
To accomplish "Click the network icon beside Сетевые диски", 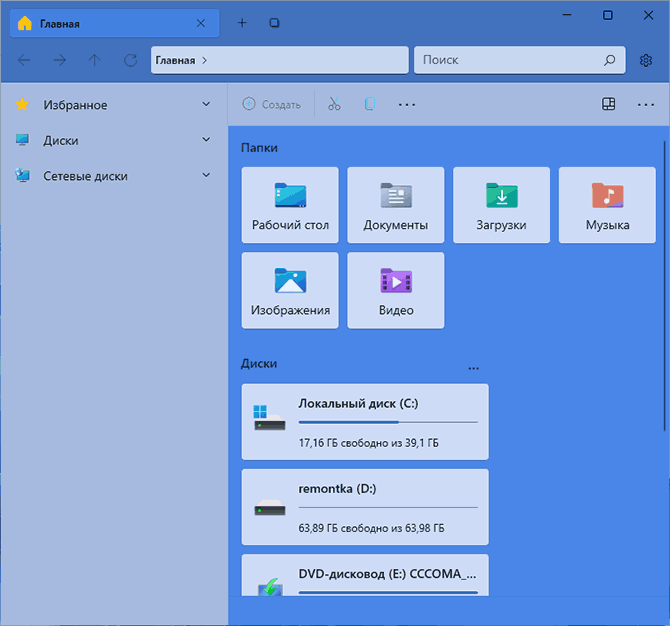I will click(22, 175).
